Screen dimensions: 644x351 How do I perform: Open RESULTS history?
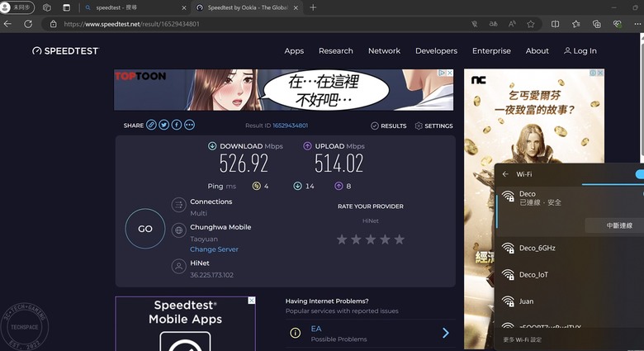pos(389,126)
